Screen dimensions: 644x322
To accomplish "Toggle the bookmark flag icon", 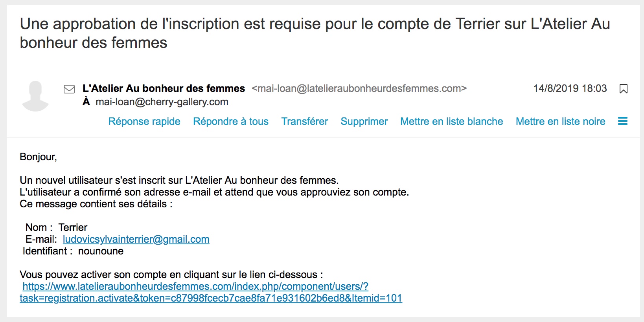I will click(x=623, y=89).
